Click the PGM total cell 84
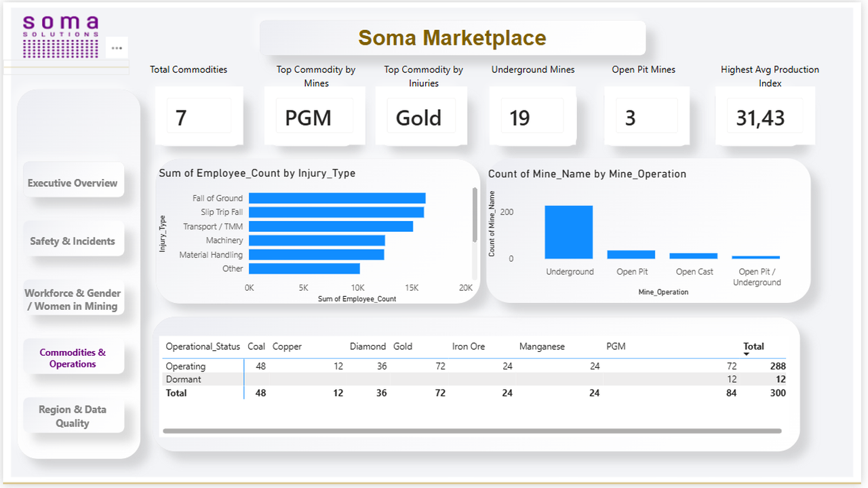Screen dimensions: 868x488 [x=730, y=393]
